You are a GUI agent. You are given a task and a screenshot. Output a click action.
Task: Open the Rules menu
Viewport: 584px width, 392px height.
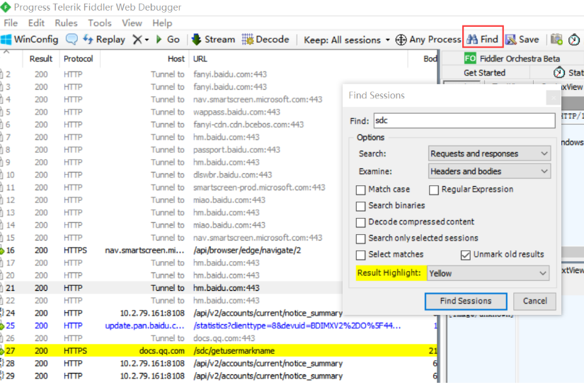click(x=66, y=23)
